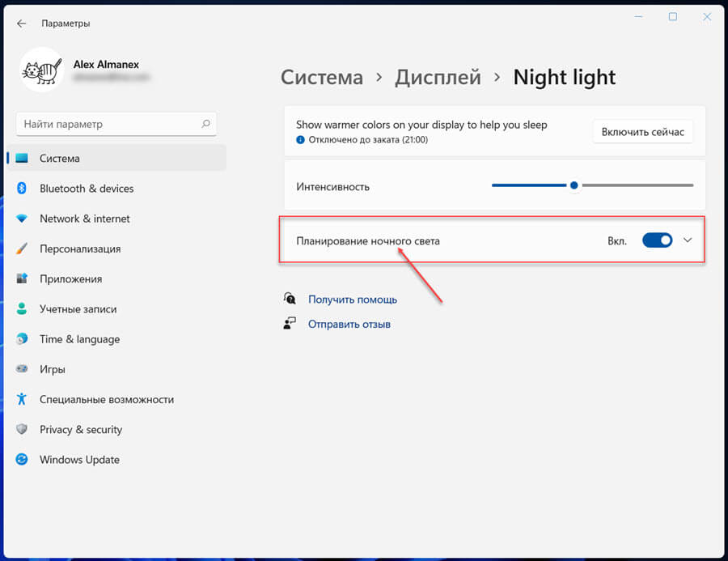Viewport: 728px width, 561px height.
Task: Click the search magnifier icon
Action: pos(205,124)
